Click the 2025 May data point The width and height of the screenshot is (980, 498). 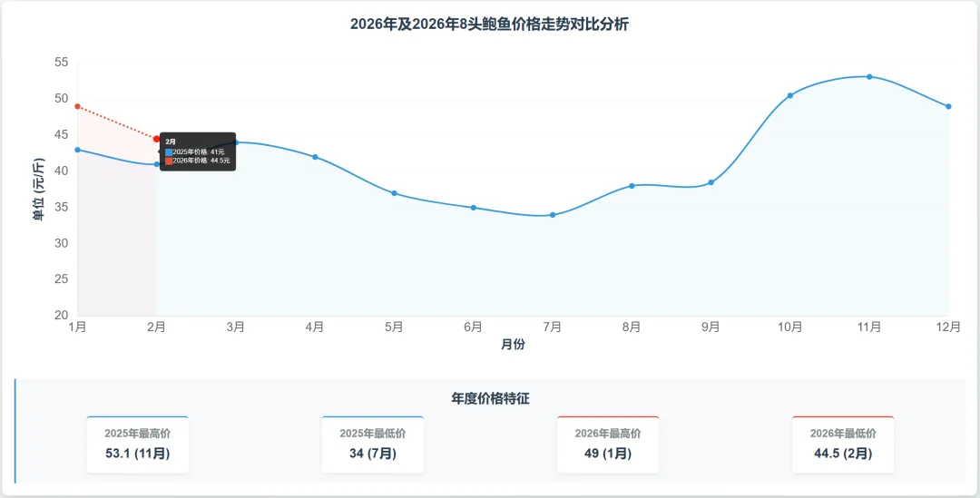[x=395, y=193]
